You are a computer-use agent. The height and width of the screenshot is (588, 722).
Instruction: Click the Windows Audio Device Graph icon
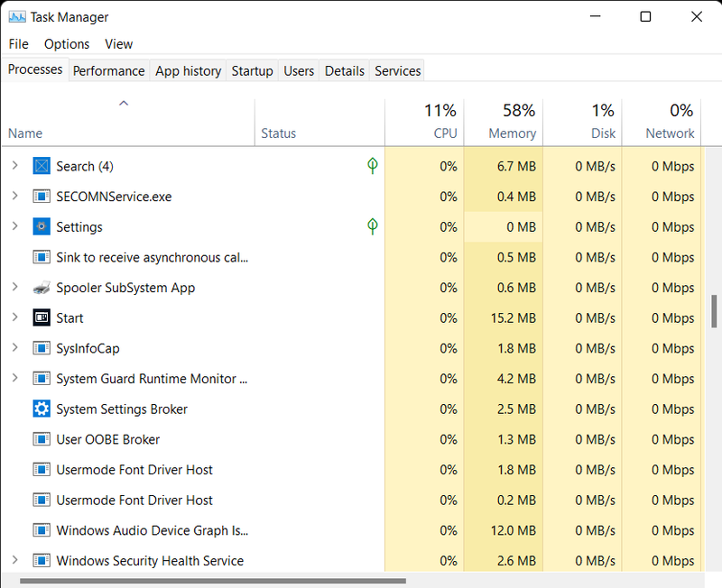point(42,530)
